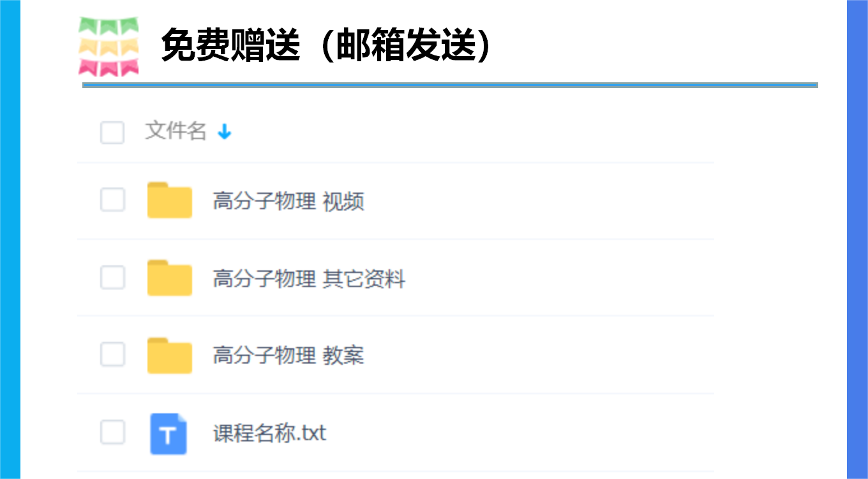Image resolution: width=868 pixels, height=479 pixels.
Task: Toggle the select-all checkbox next to 文件名
Action: [112, 133]
